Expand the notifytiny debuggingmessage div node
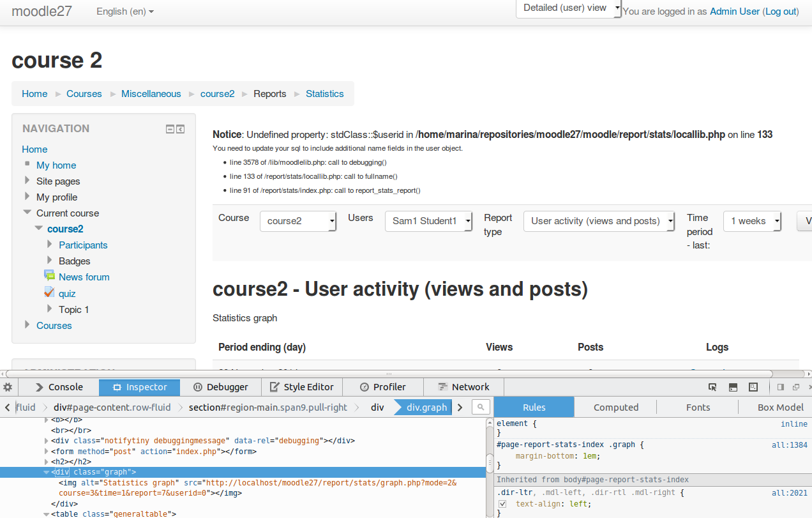 (46, 441)
